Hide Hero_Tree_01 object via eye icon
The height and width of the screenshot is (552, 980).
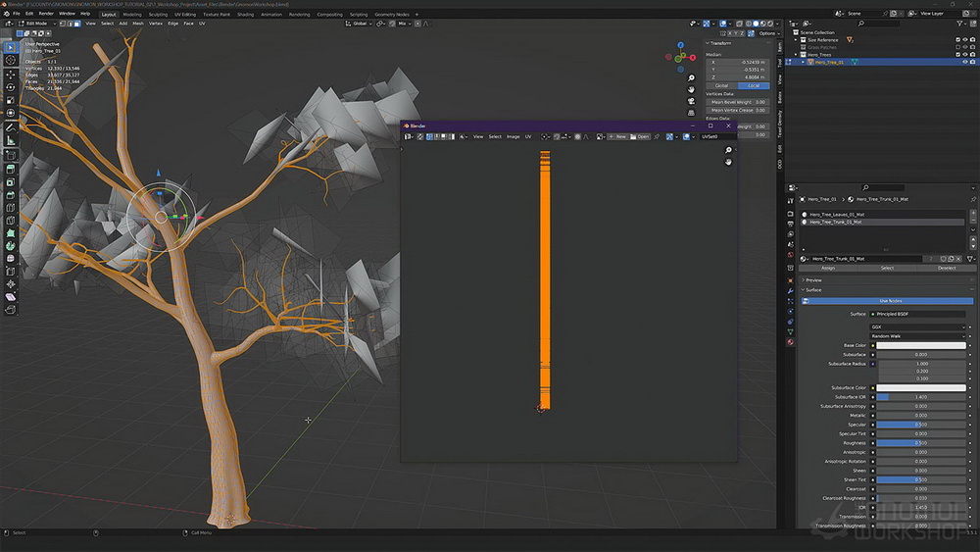coord(965,62)
